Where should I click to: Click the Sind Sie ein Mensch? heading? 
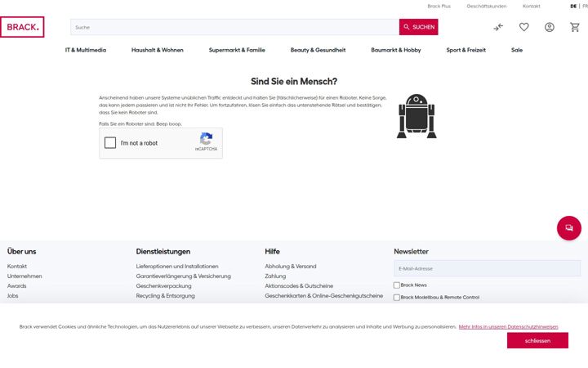click(294, 82)
